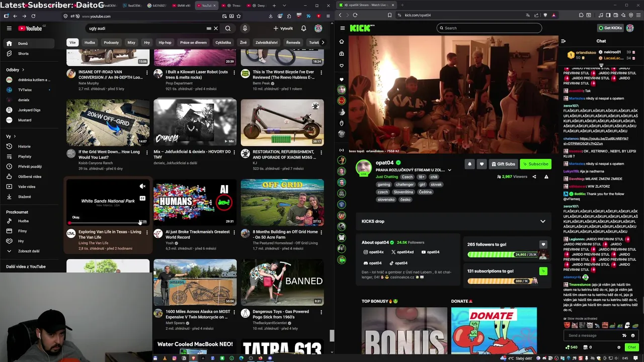644x362 pixels.
Task: Click the Kick search field
Action: coord(489,28)
